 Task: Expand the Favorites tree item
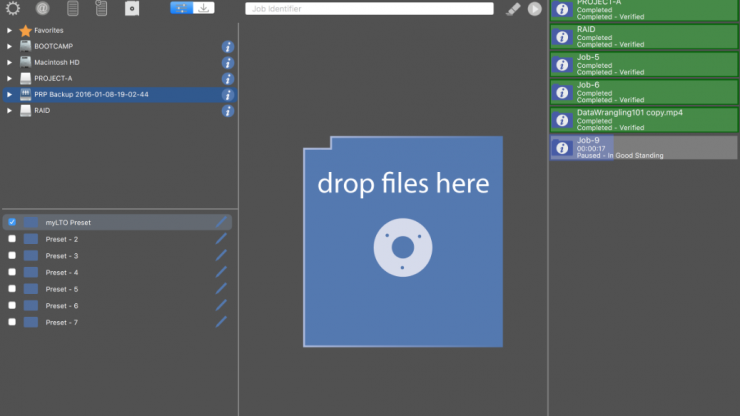[x=10, y=30]
